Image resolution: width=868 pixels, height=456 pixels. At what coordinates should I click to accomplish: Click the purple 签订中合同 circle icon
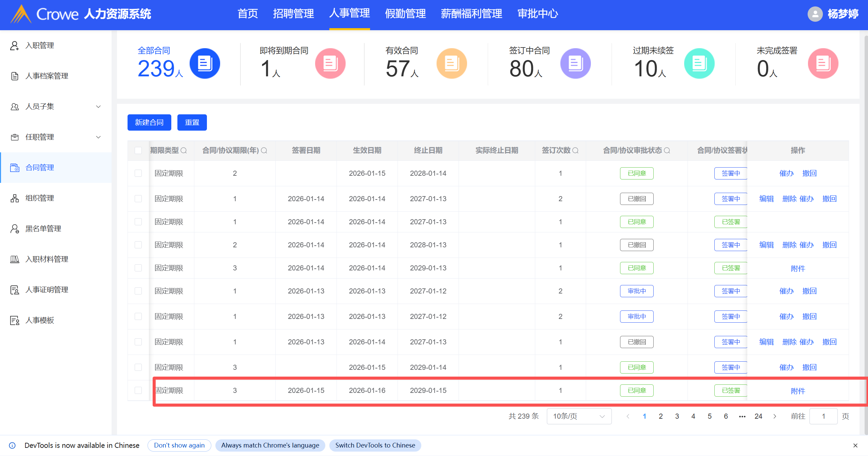click(575, 63)
